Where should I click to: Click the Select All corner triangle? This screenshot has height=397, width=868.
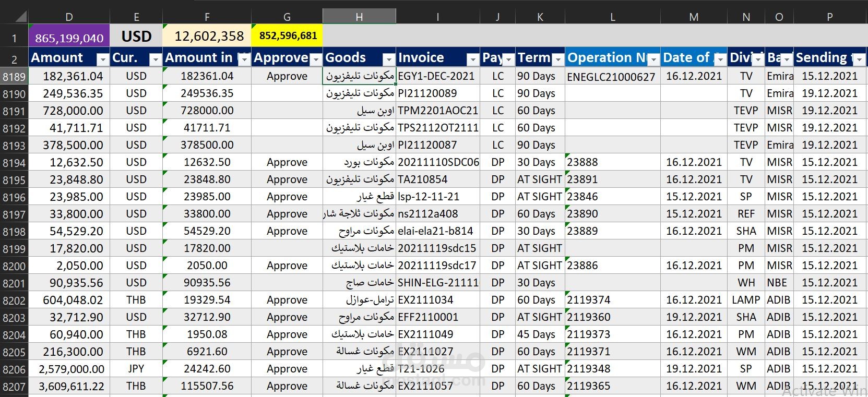point(20,17)
